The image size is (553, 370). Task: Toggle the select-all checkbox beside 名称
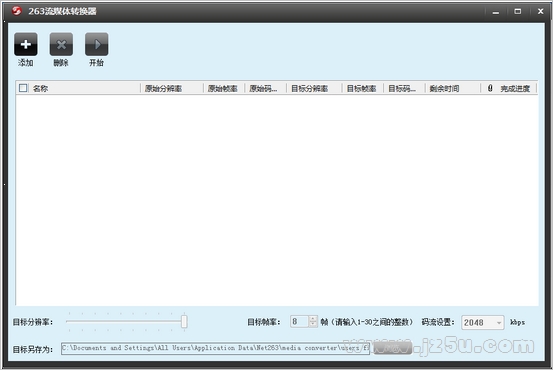pyautogui.click(x=23, y=88)
